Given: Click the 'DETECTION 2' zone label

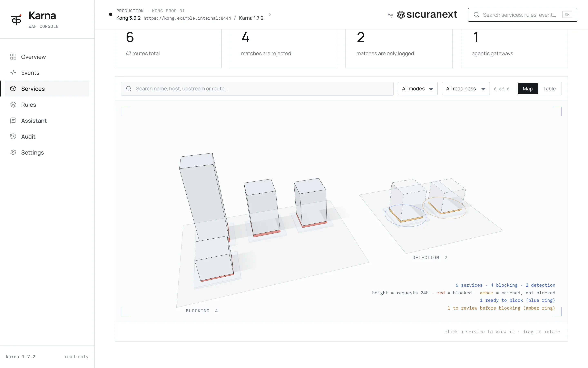Looking at the screenshot, I should (x=430, y=258).
